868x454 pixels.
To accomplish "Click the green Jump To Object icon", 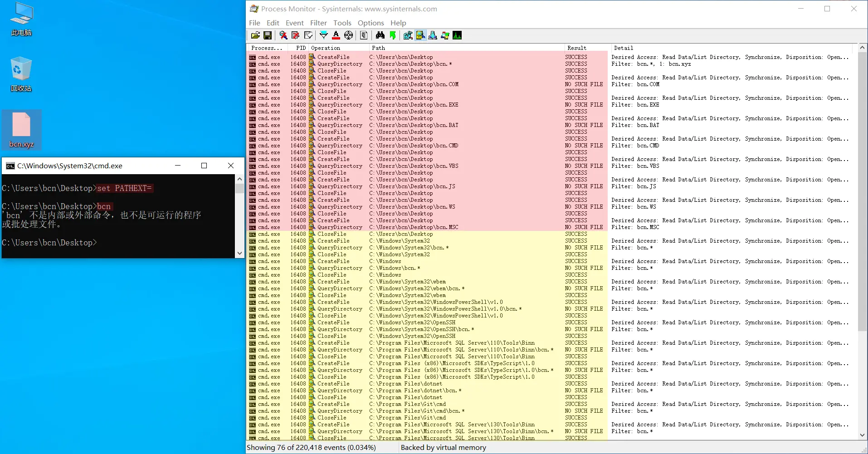I will (393, 35).
